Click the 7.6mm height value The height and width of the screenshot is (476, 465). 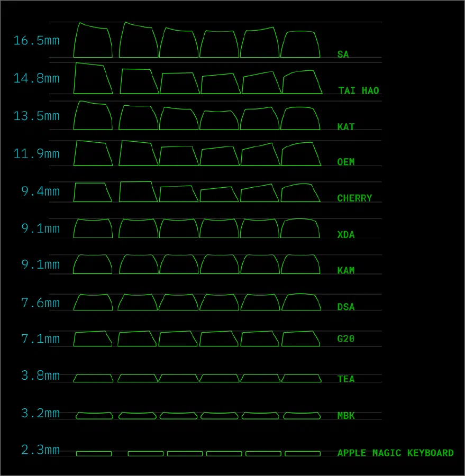tap(40, 303)
